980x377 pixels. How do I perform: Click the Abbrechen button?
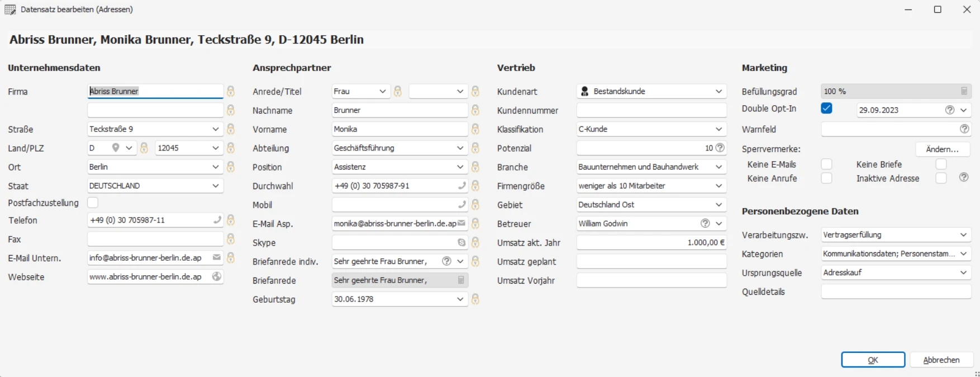click(x=941, y=360)
